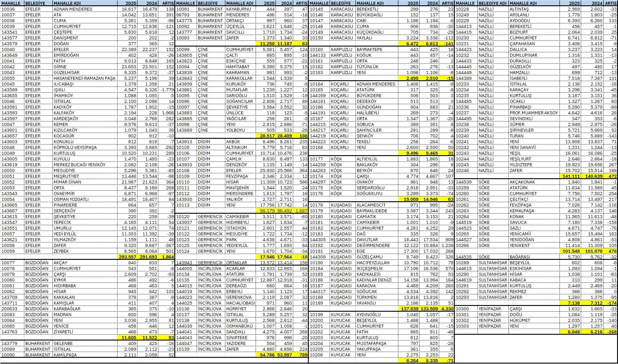Image resolution: width=618 pixels, height=364 pixels.
Task: Click the yellow Efeler total 293.557
Action: point(127,256)
